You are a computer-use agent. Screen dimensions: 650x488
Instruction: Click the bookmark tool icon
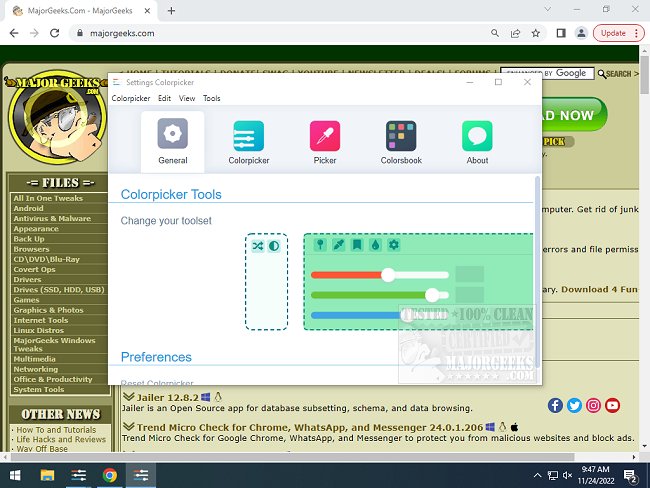click(x=357, y=245)
